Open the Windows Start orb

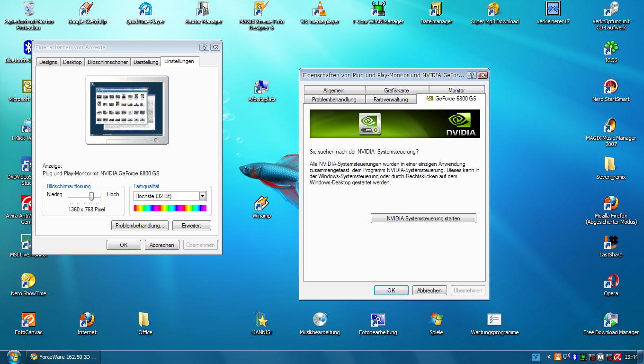13,357
